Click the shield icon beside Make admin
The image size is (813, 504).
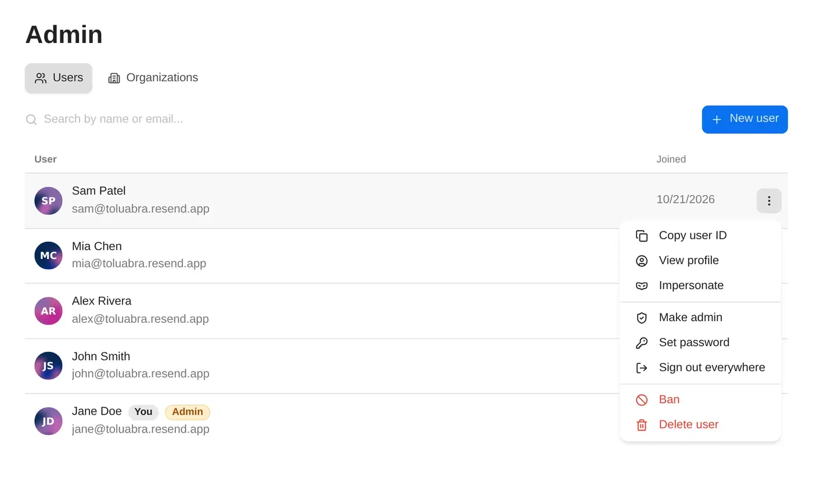pos(642,318)
